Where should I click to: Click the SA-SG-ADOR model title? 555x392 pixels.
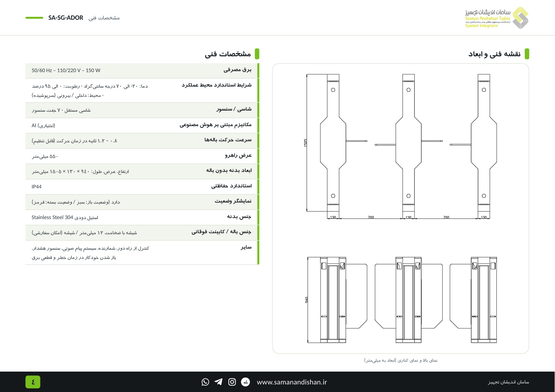click(x=66, y=18)
